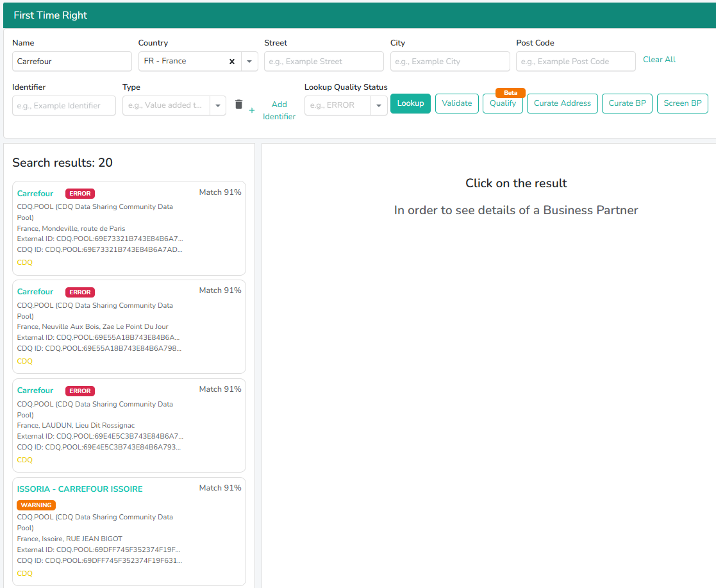
Task: Click the Search results: 20 heading
Action: 62,163
